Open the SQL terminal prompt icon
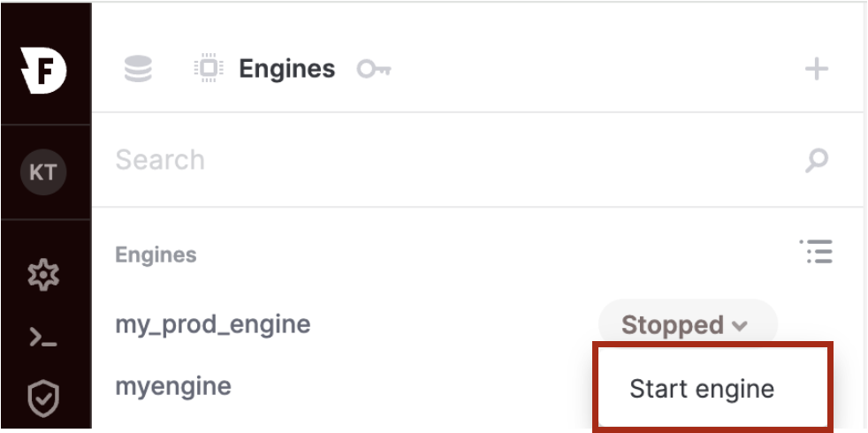 [43, 337]
